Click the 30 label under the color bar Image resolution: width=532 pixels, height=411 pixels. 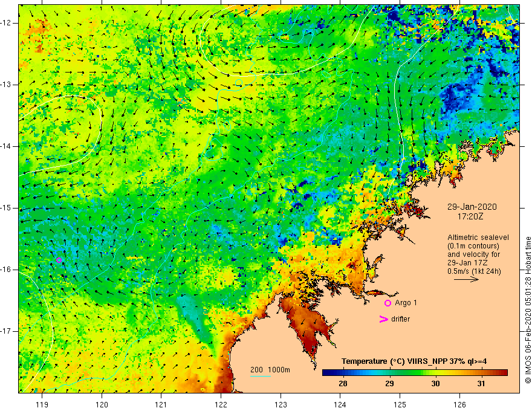tap(435, 384)
